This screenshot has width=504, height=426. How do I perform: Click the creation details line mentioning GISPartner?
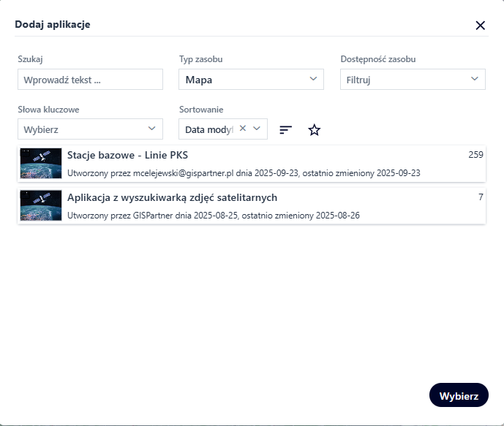213,216
